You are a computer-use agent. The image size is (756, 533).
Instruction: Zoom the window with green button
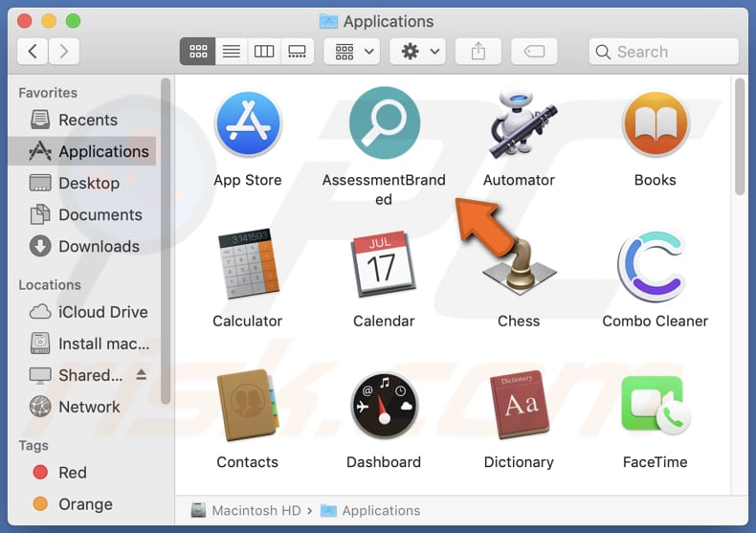[x=74, y=21]
